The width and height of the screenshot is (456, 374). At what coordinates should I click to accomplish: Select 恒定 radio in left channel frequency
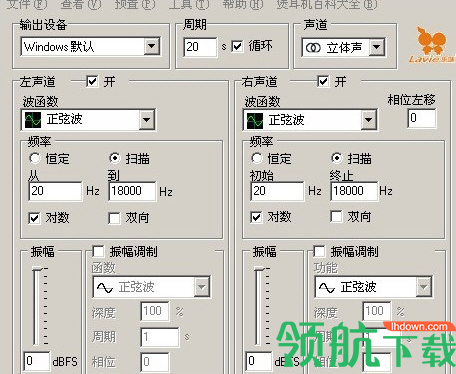click(35, 158)
